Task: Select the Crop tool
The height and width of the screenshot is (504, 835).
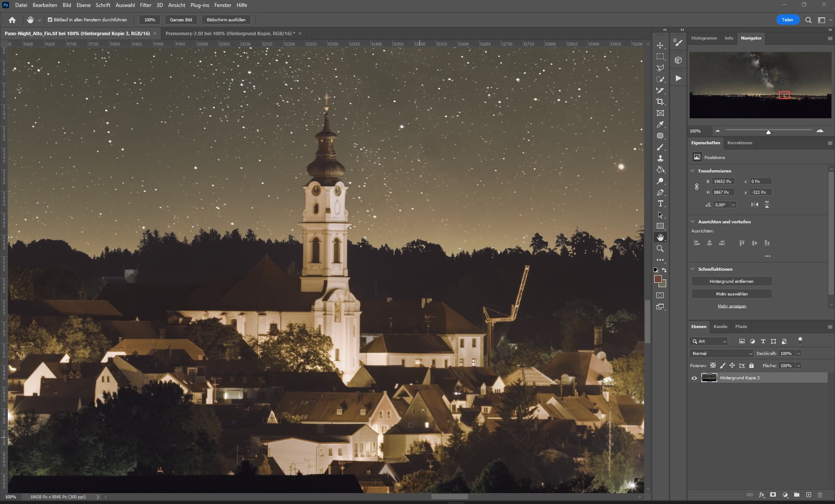Action: [x=660, y=102]
